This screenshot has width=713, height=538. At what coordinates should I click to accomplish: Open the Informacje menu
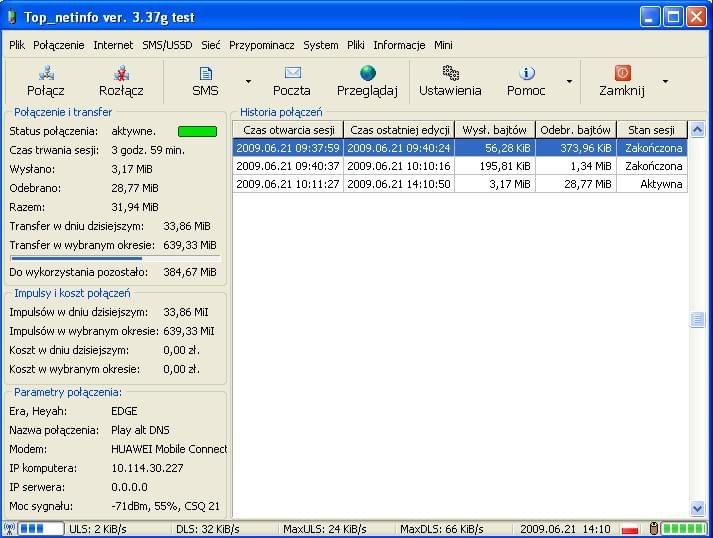tap(399, 45)
